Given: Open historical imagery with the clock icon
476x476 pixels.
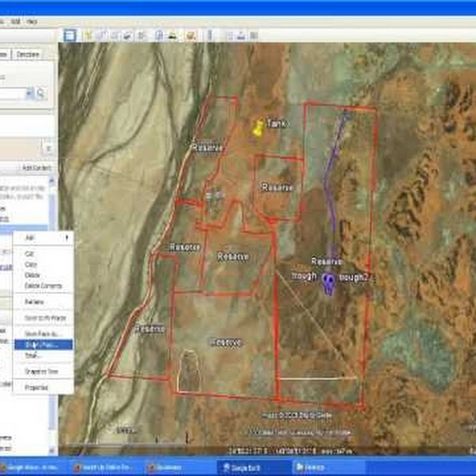Looking at the screenshot, I should (159, 35).
